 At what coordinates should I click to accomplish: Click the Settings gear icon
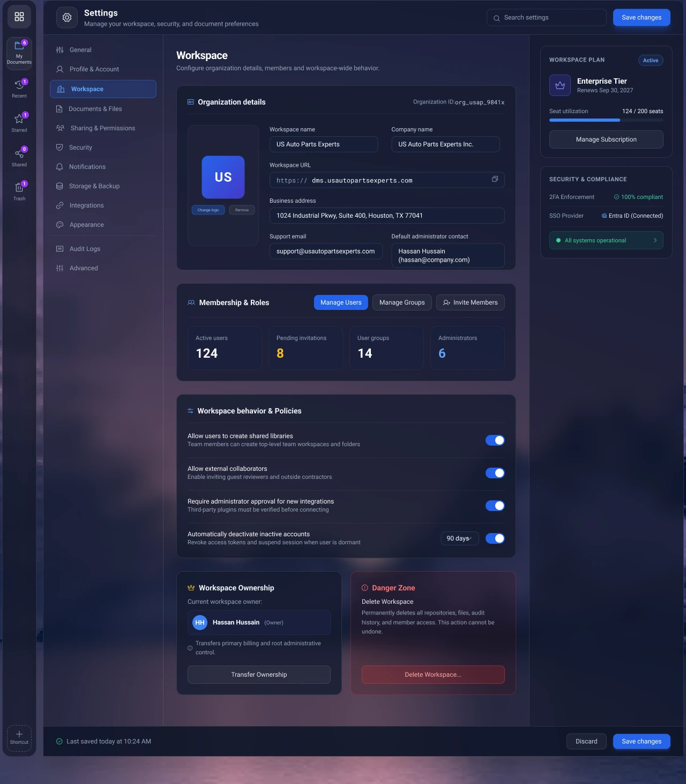[67, 18]
